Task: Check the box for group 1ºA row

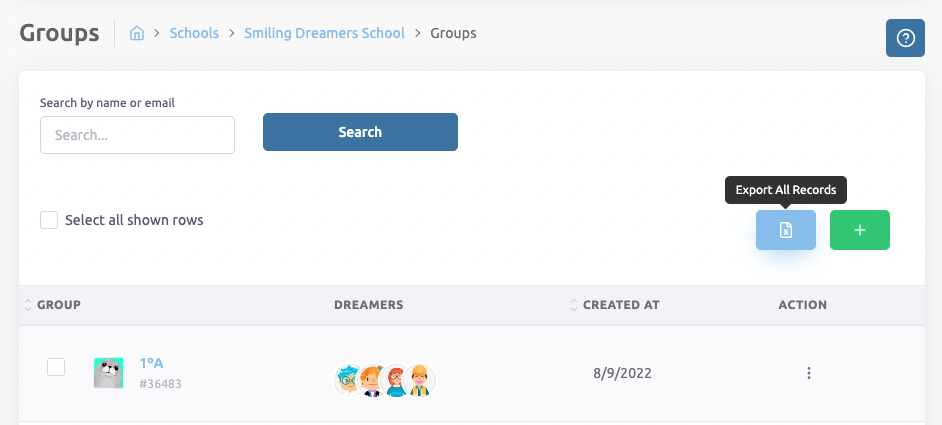Action: pos(57,367)
